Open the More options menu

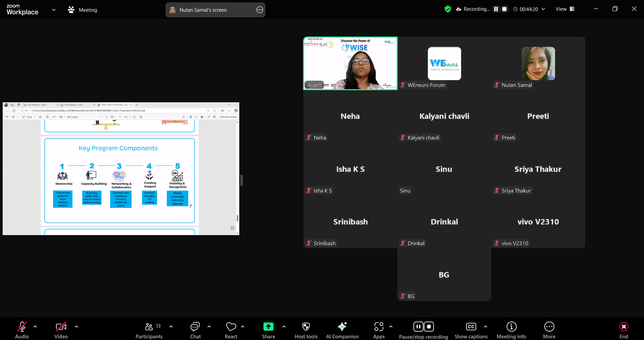(549, 330)
